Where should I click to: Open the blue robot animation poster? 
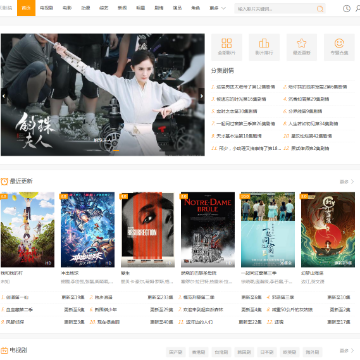click(x=88, y=229)
